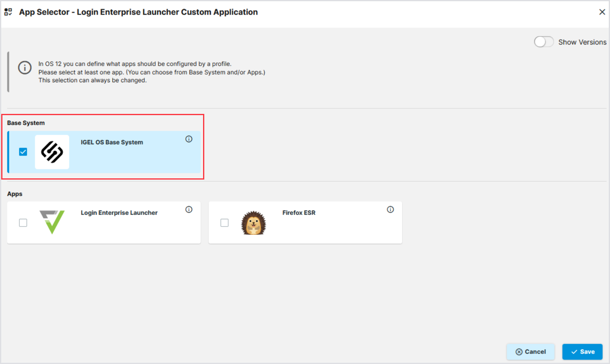Click the Login Enterprise Launcher app name
The width and height of the screenshot is (610, 364).
(119, 213)
